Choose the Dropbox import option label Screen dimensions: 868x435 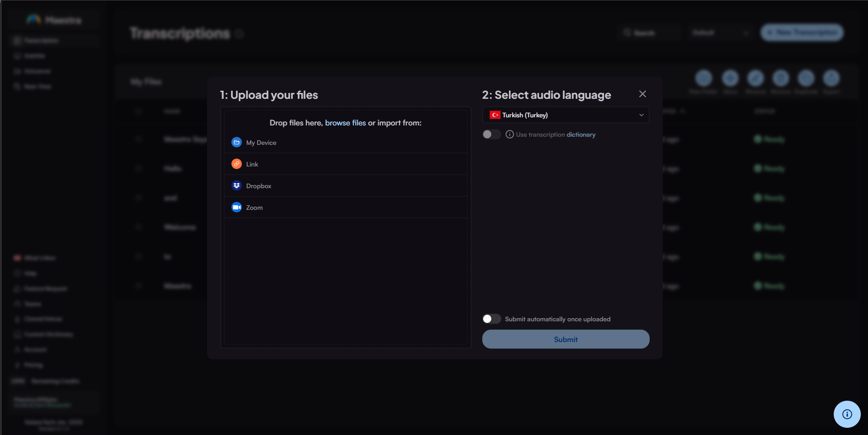click(x=259, y=186)
